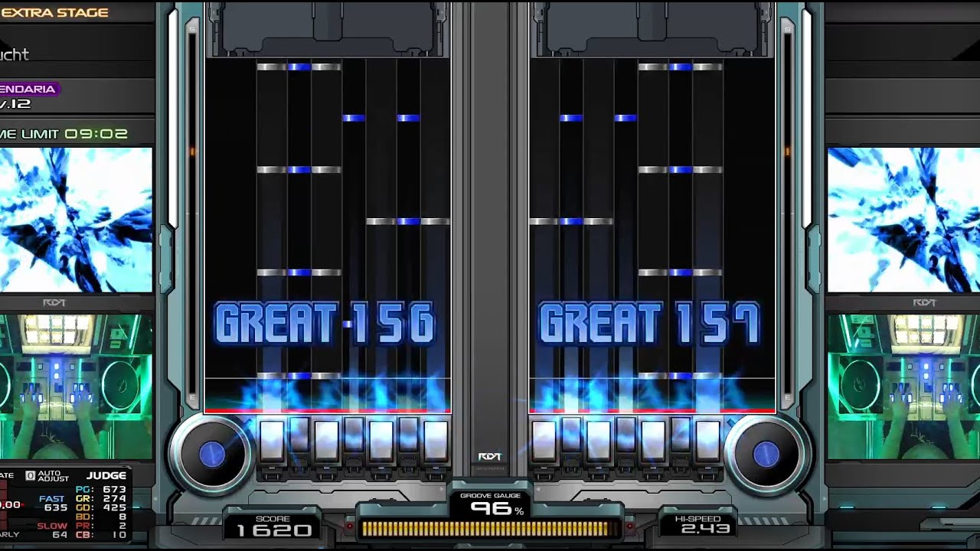980x551 pixels.
Task: Click the HI-SPEED 2.43 display
Action: (x=698, y=524)
